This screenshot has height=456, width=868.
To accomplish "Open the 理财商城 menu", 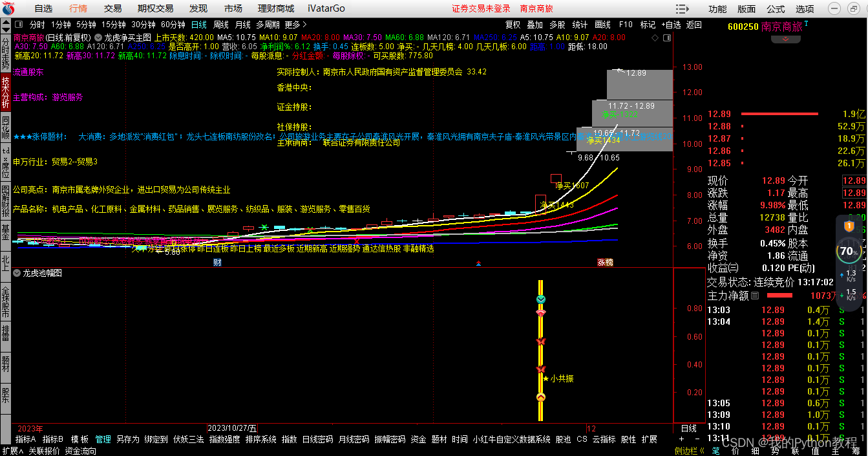I will click(276, 8).
